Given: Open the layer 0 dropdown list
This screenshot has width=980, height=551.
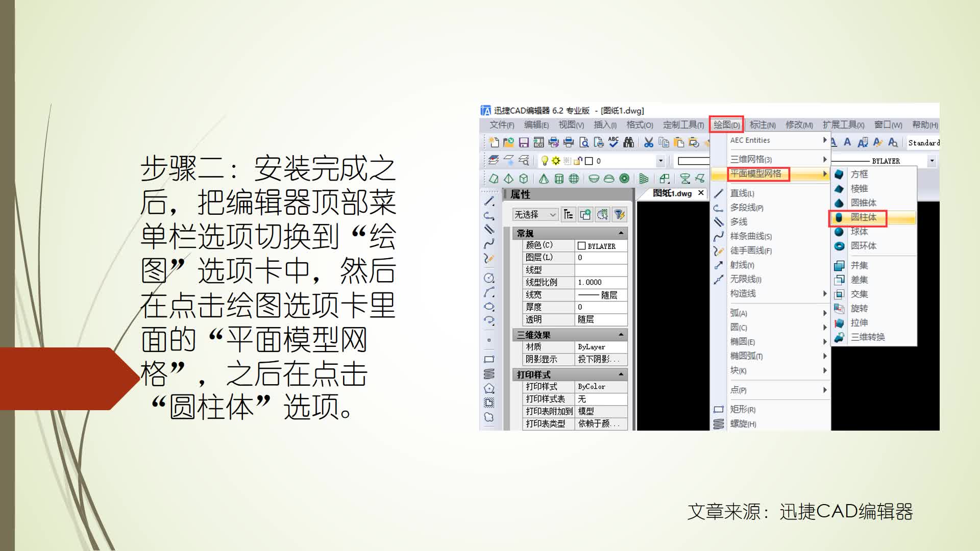Looking at the screenshot, I should [660, 160].
